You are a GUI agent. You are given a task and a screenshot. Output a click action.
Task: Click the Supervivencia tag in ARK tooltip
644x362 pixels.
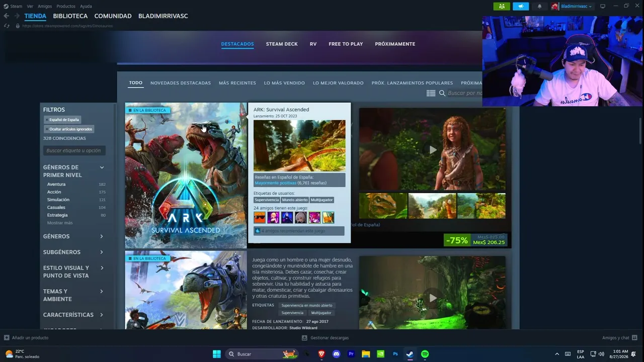(x=267, y=200)
